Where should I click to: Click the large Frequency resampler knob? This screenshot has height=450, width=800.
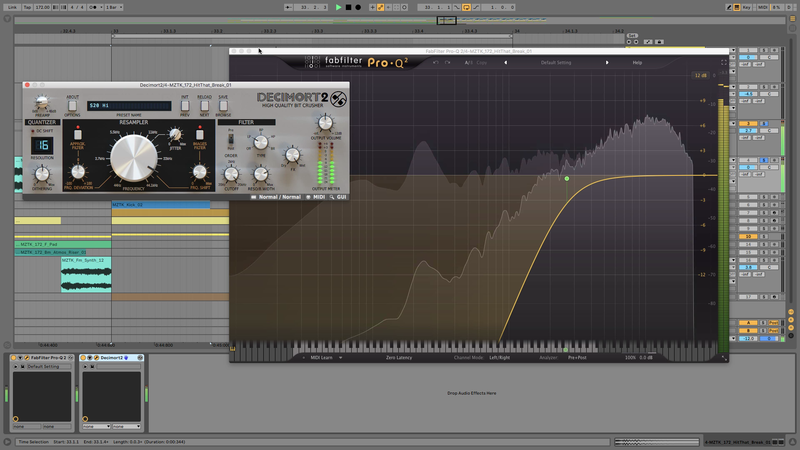(134, 158)
